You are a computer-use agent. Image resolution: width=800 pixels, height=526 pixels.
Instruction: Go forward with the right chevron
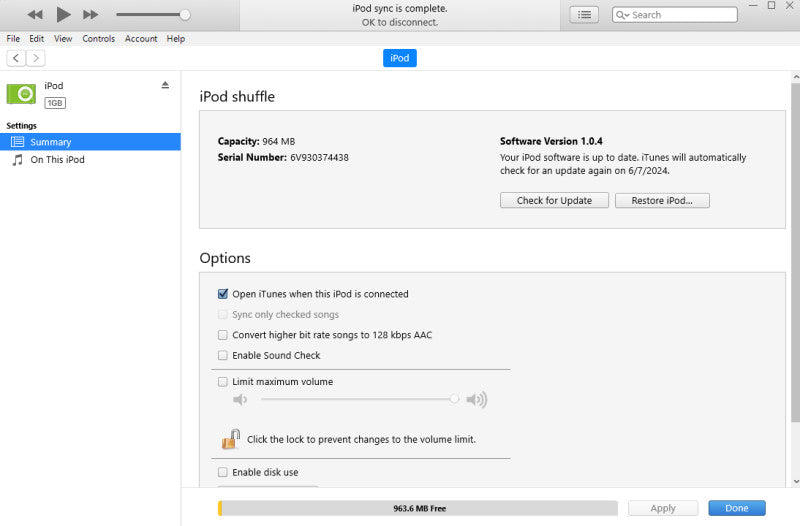(x=36, y=58)
